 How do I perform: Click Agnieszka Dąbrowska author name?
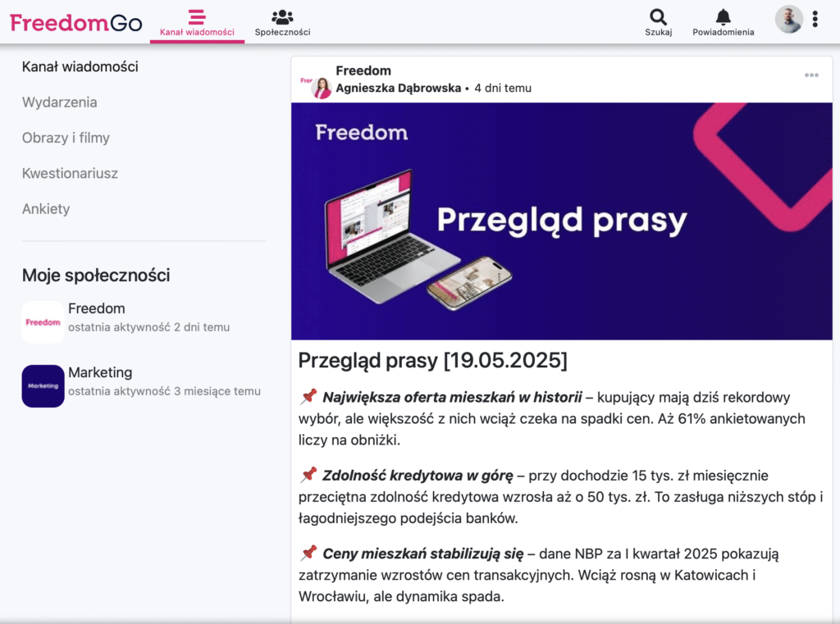pyautogui.click(x=398, y=88)
